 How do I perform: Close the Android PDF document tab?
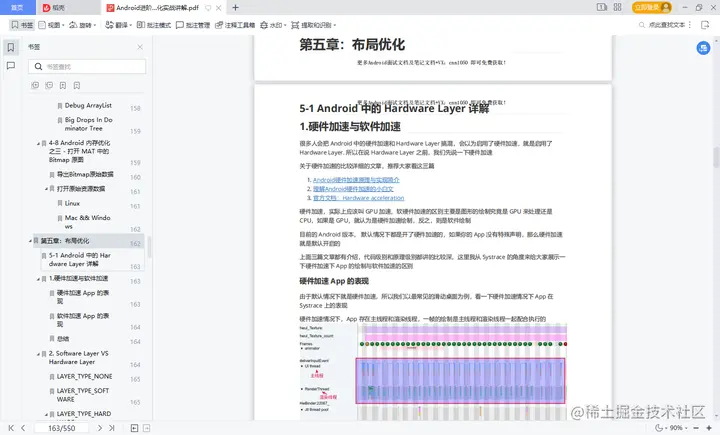point(219,8)
